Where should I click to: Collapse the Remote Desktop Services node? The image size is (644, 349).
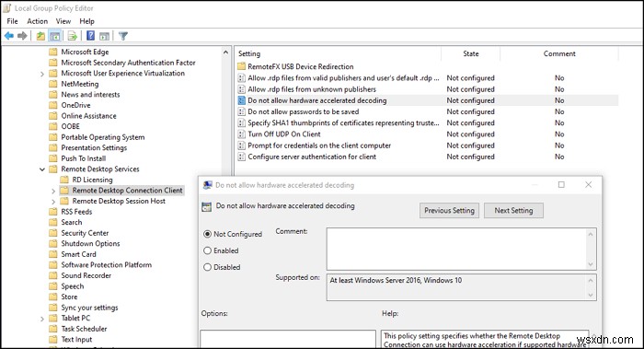pos(42,169)
